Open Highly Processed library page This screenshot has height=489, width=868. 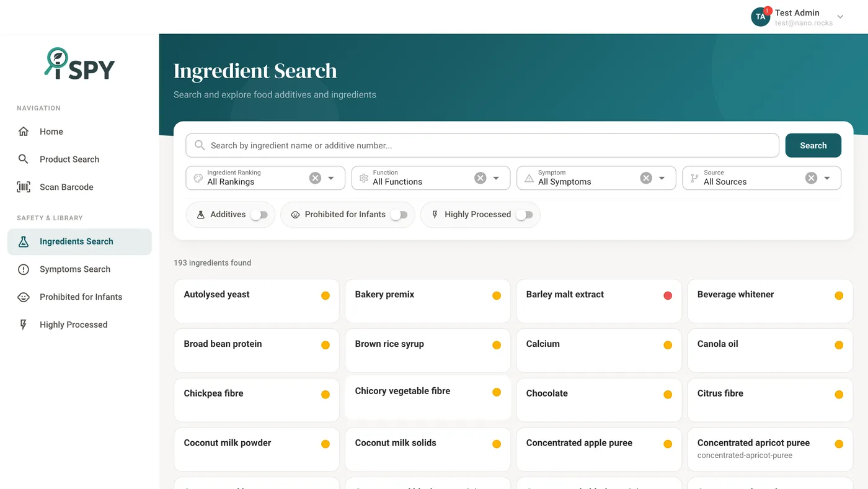pos(79,325)
